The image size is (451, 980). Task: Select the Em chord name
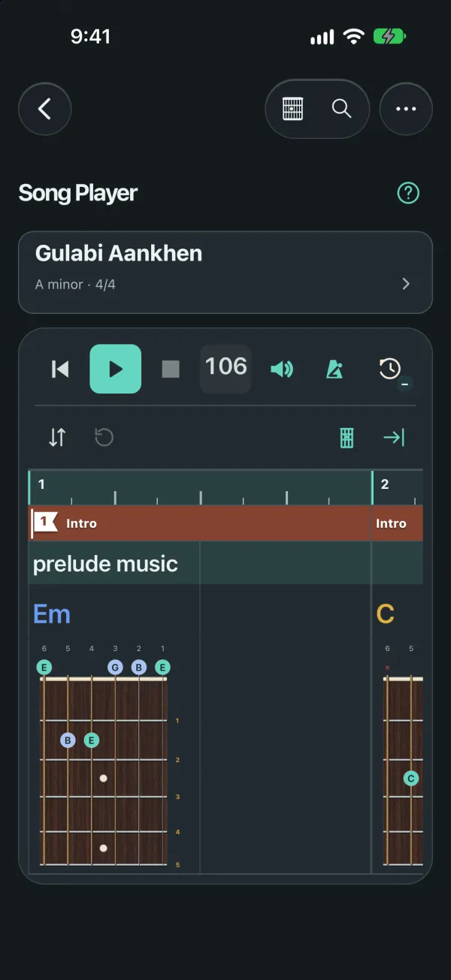[52, 614]
